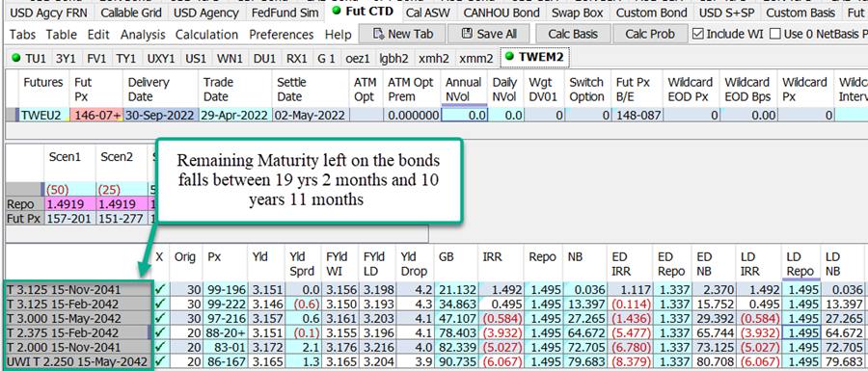Click Trade Date value 29-Apr-2022
Viewport: 868px width, 371px height.
(235, 116)
